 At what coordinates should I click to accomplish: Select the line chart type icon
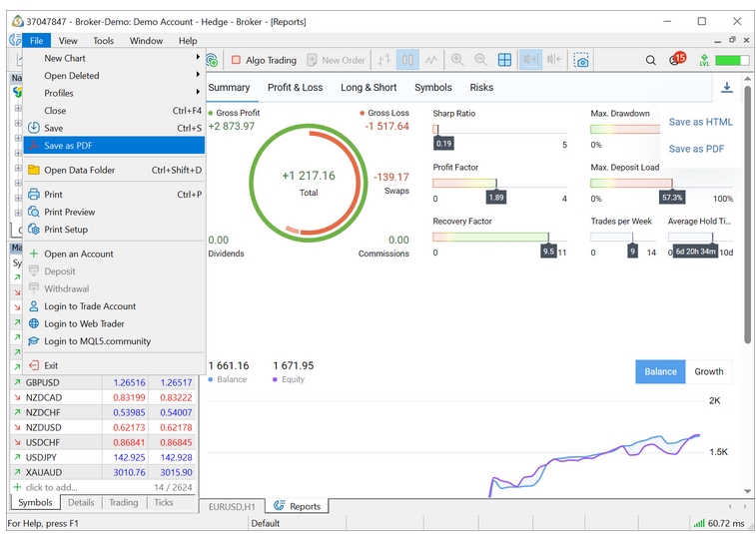pyautogui.click(x=431, y=61)
